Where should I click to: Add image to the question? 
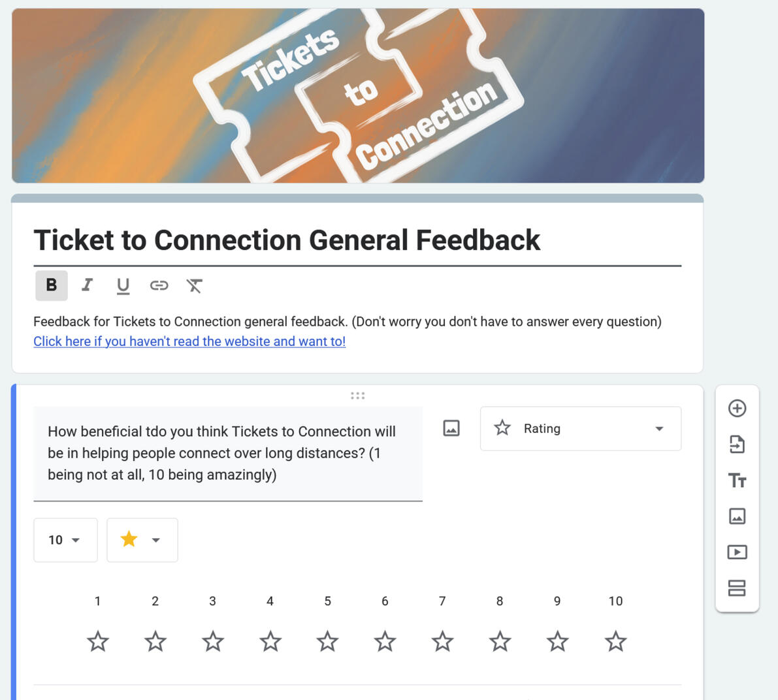pos(451,428)
